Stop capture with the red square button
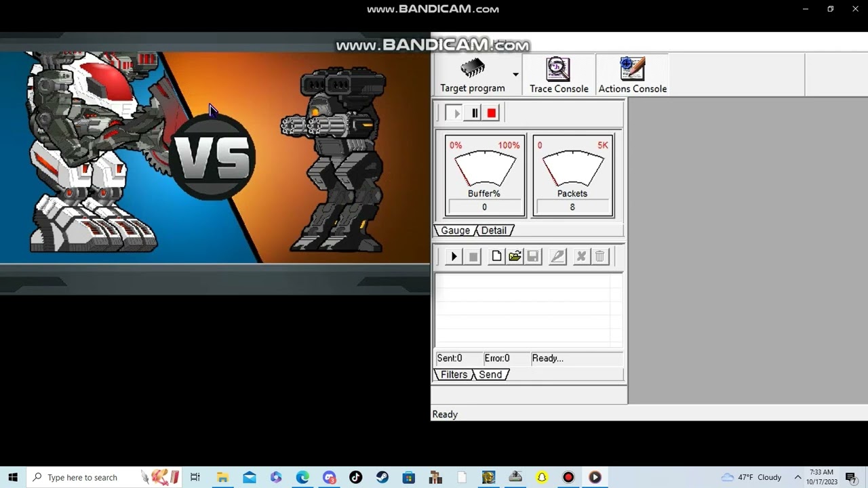868x488 pixels. pyautogui.click(x=492, y=113)
